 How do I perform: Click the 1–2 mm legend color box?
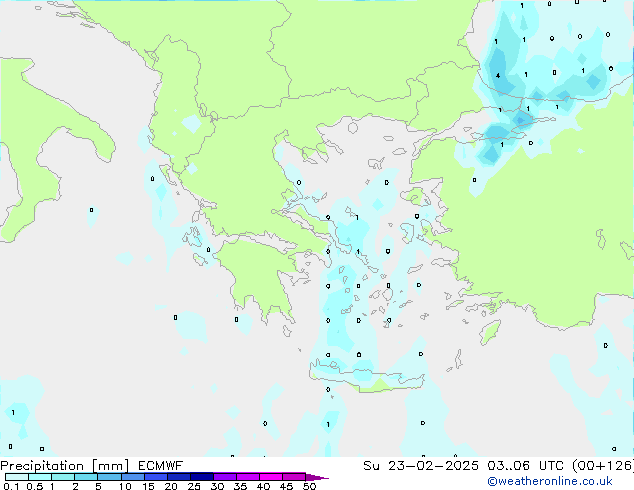(x=63, y=477)
